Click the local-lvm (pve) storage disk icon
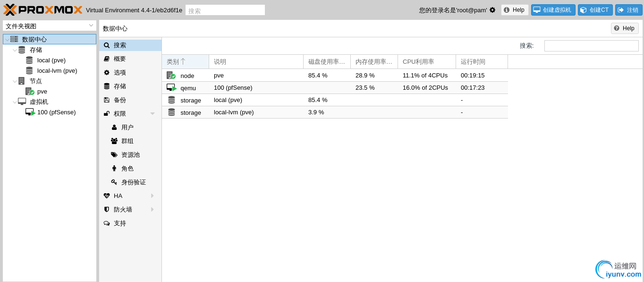The image size is (644, 282). pyautogui.click(x=29, y=70)
